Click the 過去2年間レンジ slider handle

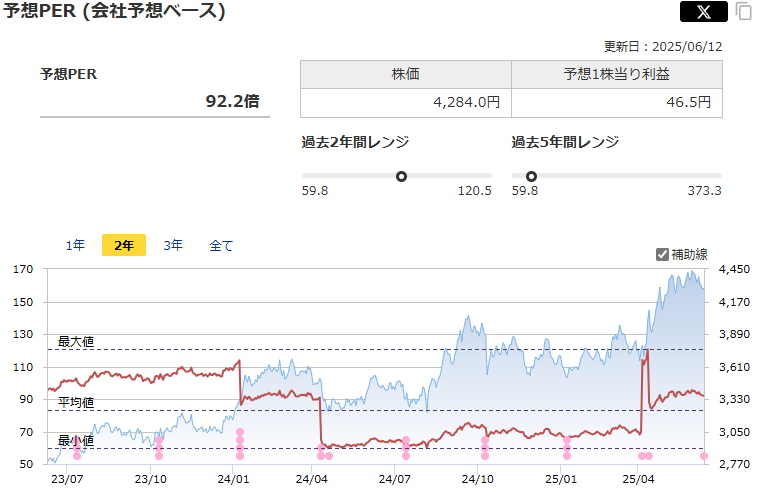[x=401, y=176]
